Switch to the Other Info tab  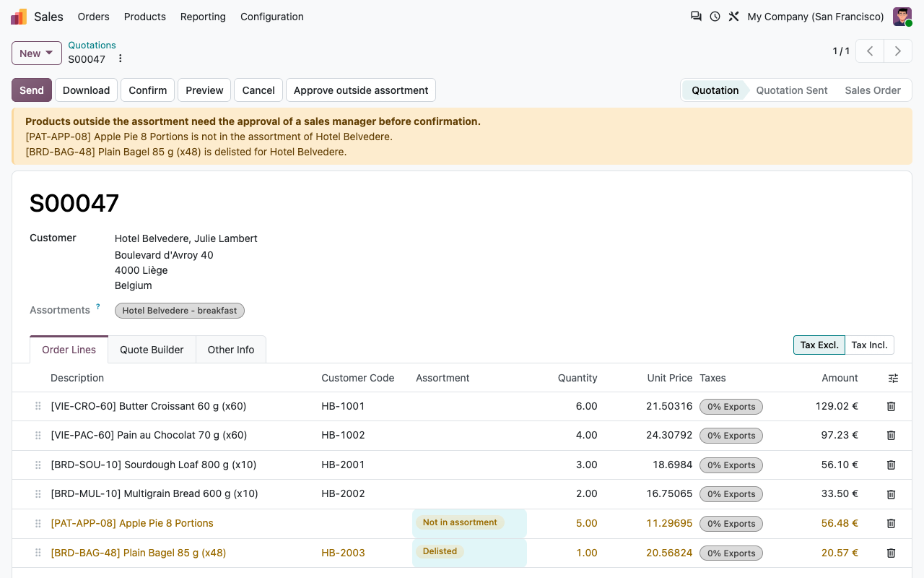(x=231, y=350)
